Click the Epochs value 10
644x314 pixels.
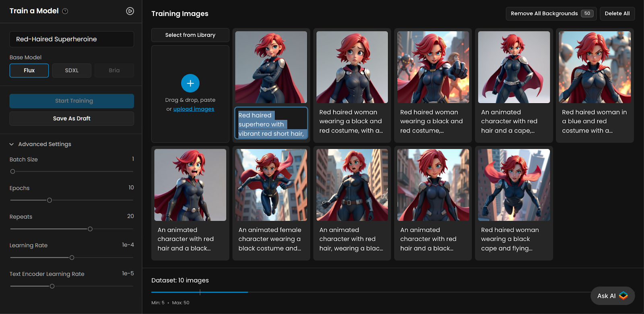131,188
